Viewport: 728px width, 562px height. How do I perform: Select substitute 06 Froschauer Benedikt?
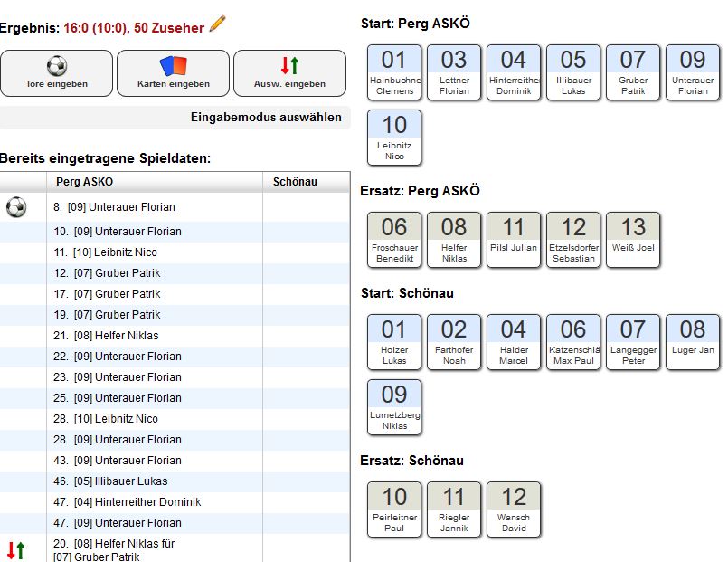[x=394, y=240]
